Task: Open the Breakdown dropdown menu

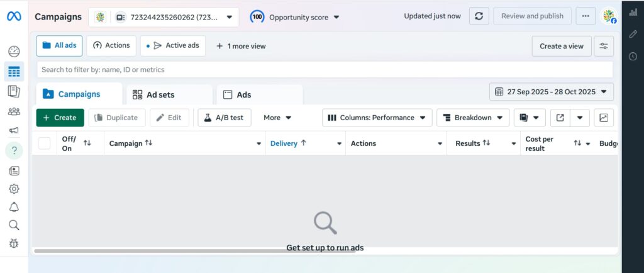Action: (x=472, y=118)
